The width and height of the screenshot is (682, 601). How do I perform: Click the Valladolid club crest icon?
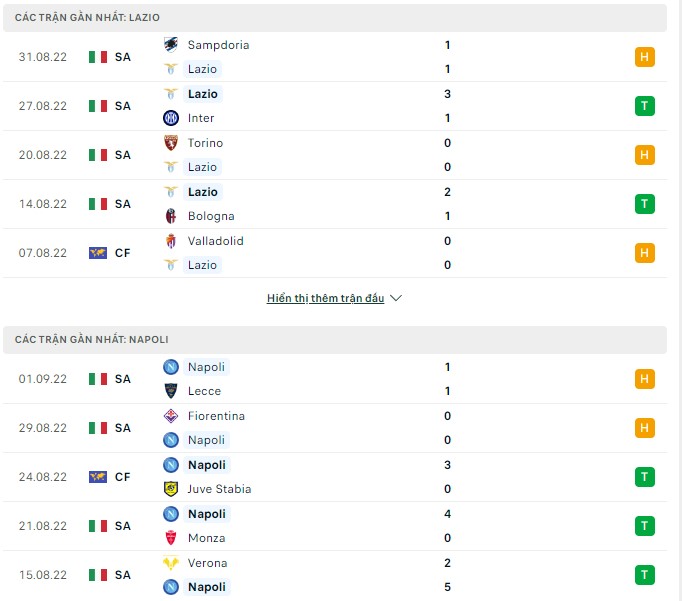(170, 241)
